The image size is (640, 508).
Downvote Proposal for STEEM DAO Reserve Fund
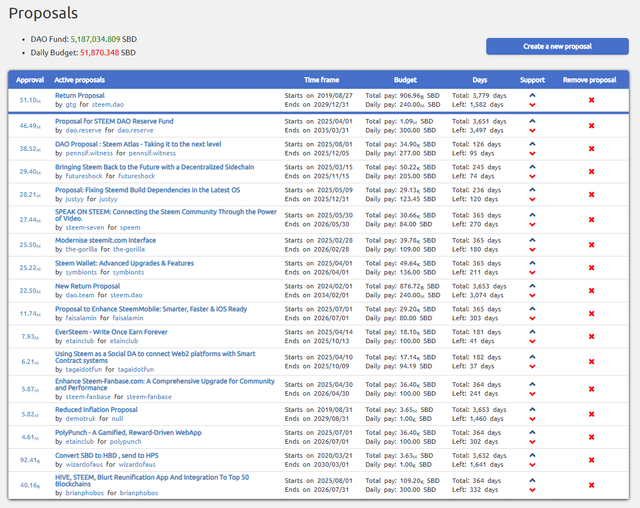[x=532, y=131]
